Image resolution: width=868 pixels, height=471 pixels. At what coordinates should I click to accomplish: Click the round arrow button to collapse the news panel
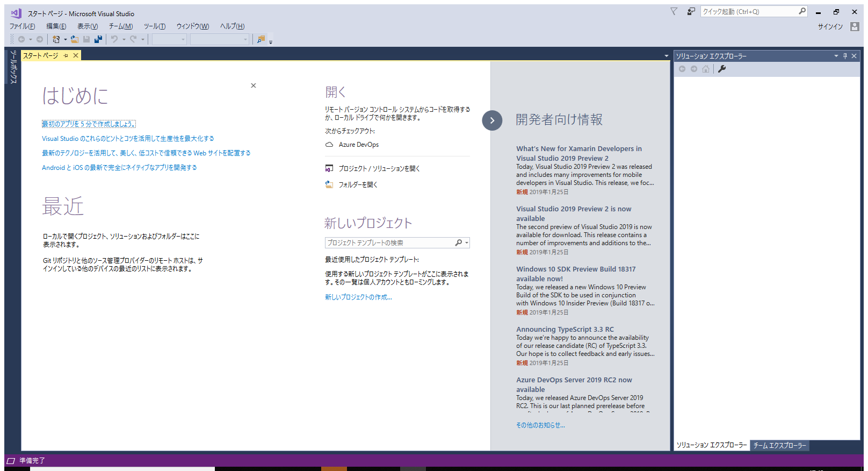coord(492,120)
